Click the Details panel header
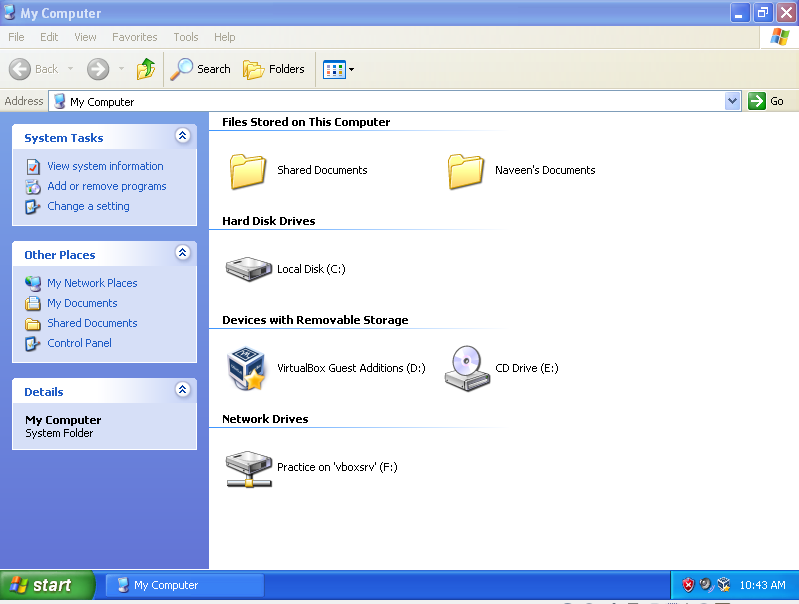 tap(104, 391)
